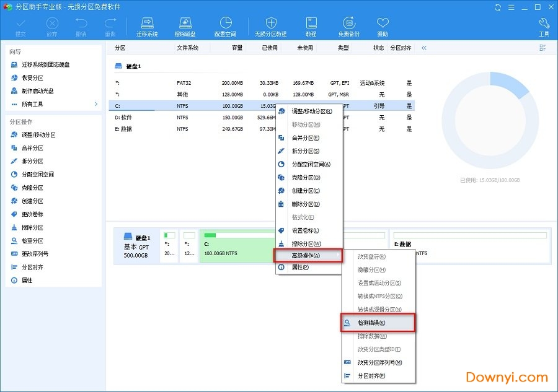Click the disk usage donut chart

(x=490, y=121)
